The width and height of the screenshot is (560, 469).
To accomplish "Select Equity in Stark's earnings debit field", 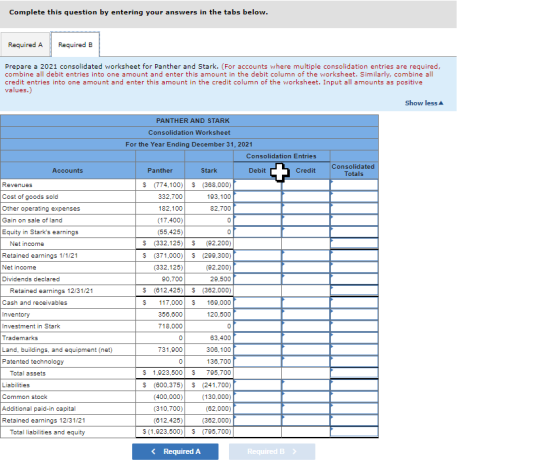I will (x=258, y=232).
